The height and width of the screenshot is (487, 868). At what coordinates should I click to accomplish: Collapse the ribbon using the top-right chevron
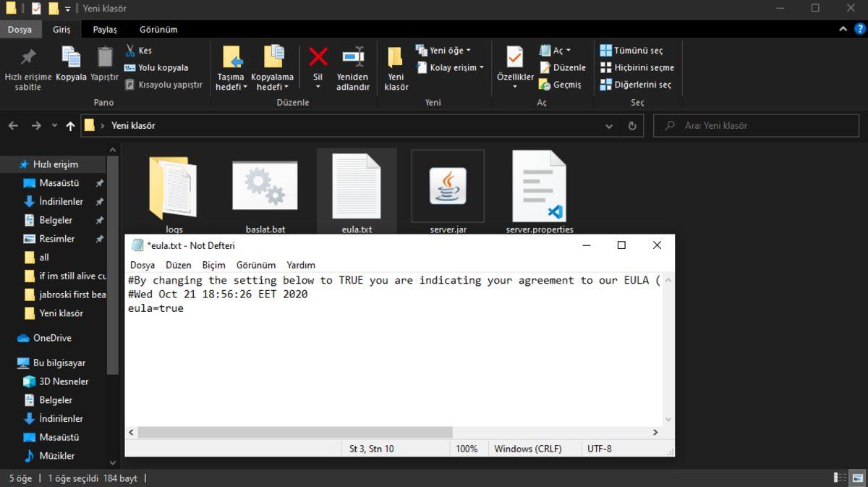tap(843, 30)
